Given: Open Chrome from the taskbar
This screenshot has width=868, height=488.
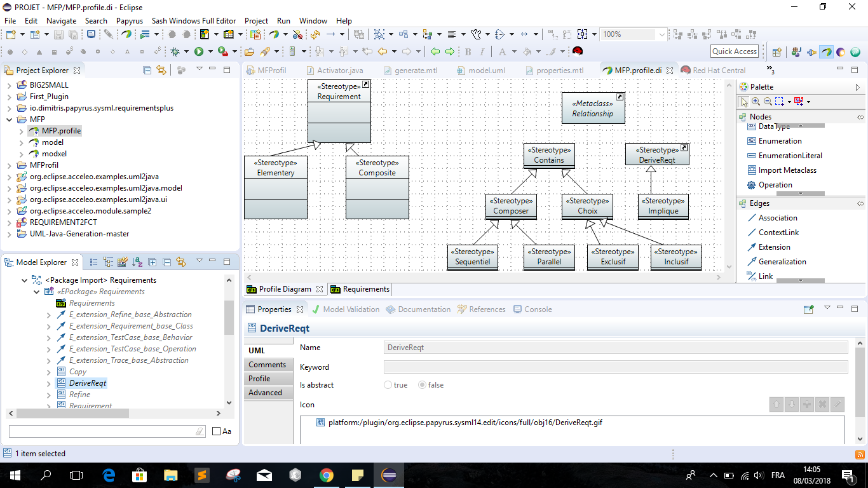Looking at the screenshot, I should tap(326, 475).
